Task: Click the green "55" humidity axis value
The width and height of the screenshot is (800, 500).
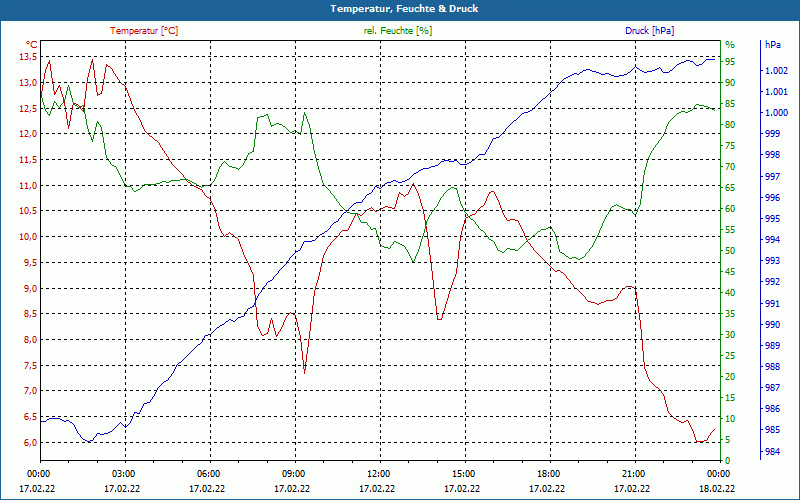Action: (730, 230)
